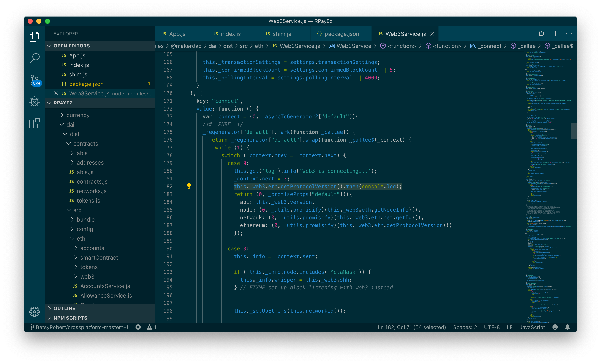The width and height of the screenshot is (601, 364).
Task: Open networks.js in file tree
Action: click(x=100, y=191)
